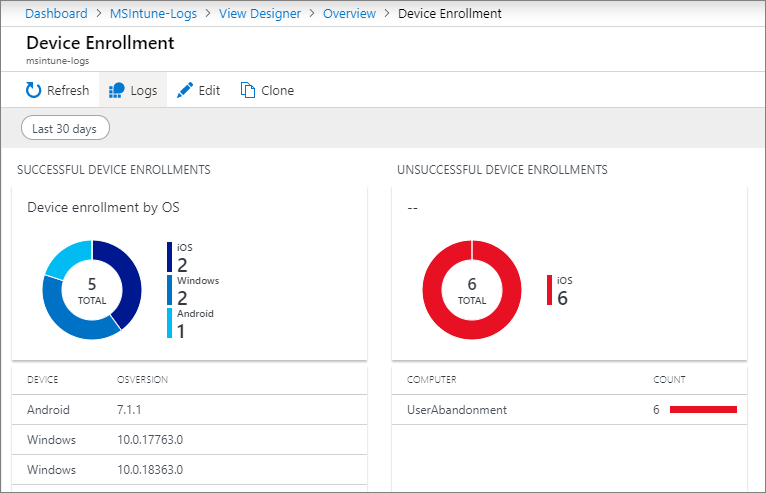This screenshot has width=766, height=493.
Task: Go to Dashboard breadcrumb
Action: pyautogui.click(x=56, y=14)
